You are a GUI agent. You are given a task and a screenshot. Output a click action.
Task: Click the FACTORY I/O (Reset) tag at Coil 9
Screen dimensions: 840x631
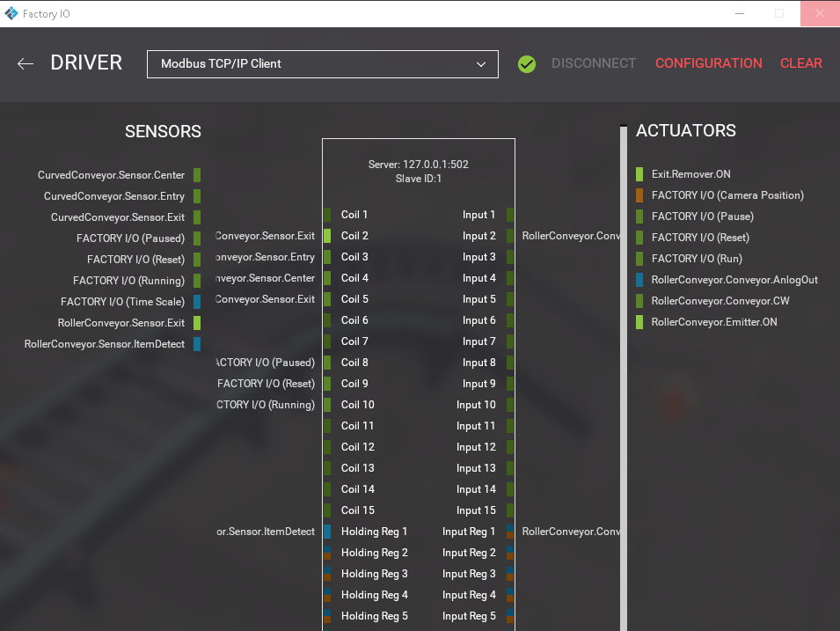(266, 384)
